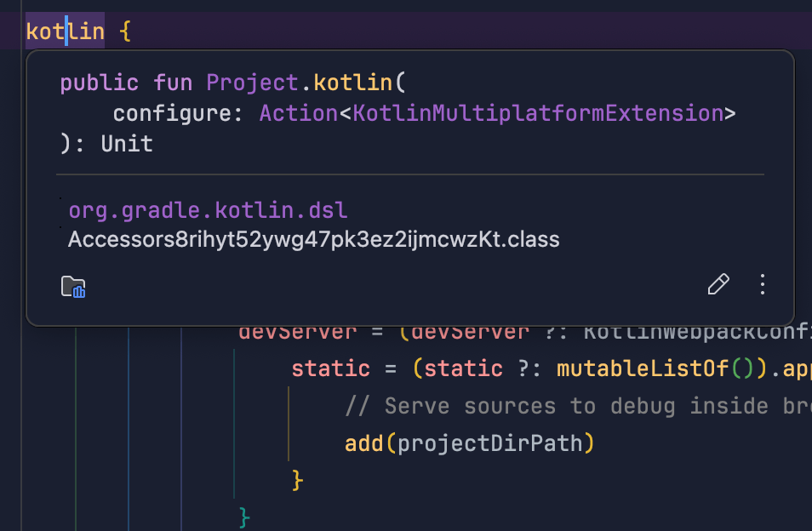Click the static property assignment

[x=330, y=368]
